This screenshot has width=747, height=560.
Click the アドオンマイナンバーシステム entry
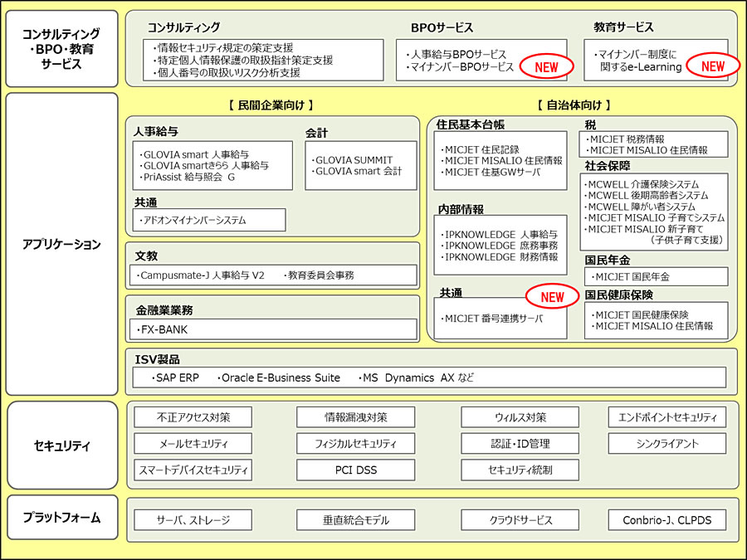click(x=196, y=221)
